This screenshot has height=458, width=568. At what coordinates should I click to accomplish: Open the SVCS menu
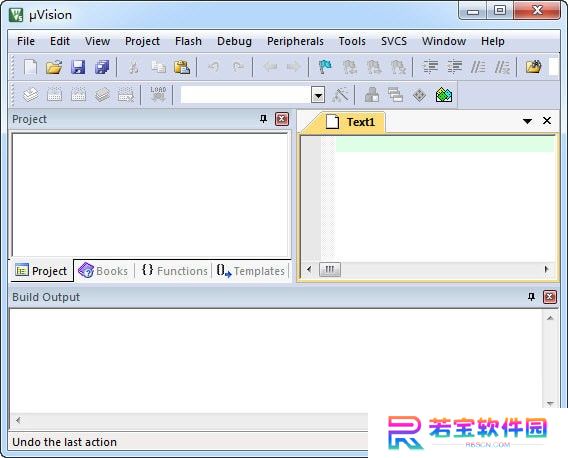click(x=394, y=41)
